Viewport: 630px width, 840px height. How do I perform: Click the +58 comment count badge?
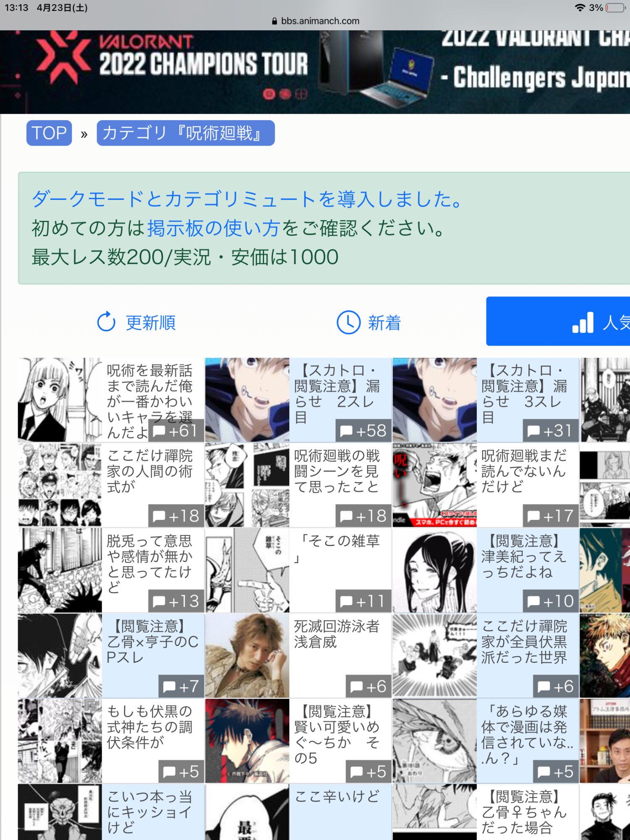click(x=363, y=430)
